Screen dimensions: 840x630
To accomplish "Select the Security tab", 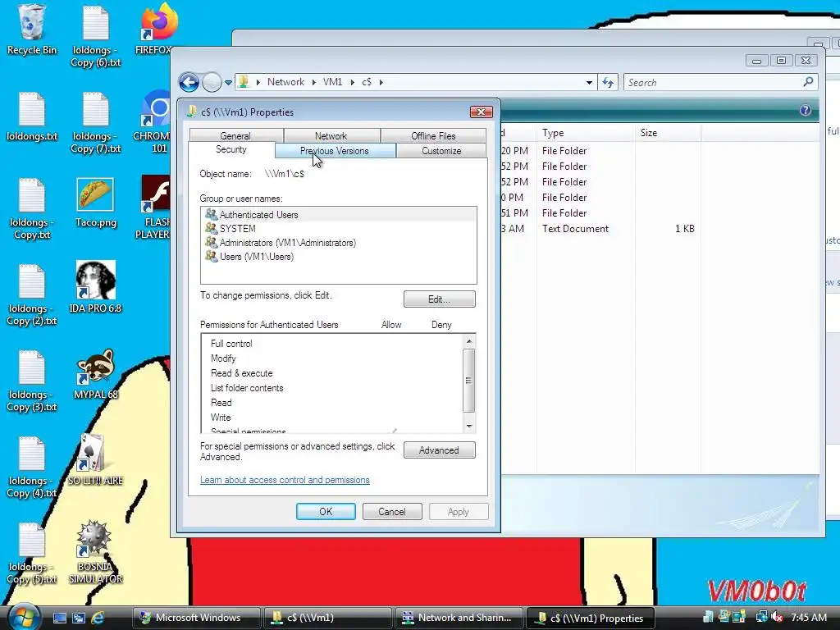I will point(231,149).
